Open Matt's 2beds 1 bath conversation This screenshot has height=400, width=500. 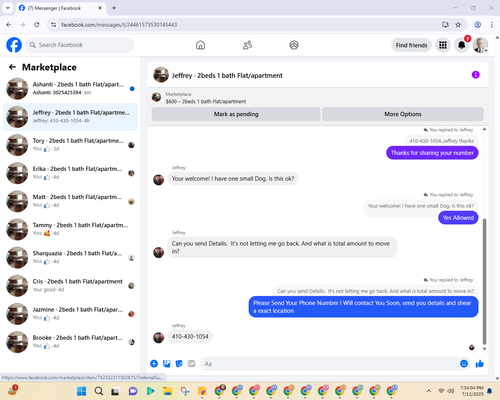pyautogui.click(x=70, y=201)
